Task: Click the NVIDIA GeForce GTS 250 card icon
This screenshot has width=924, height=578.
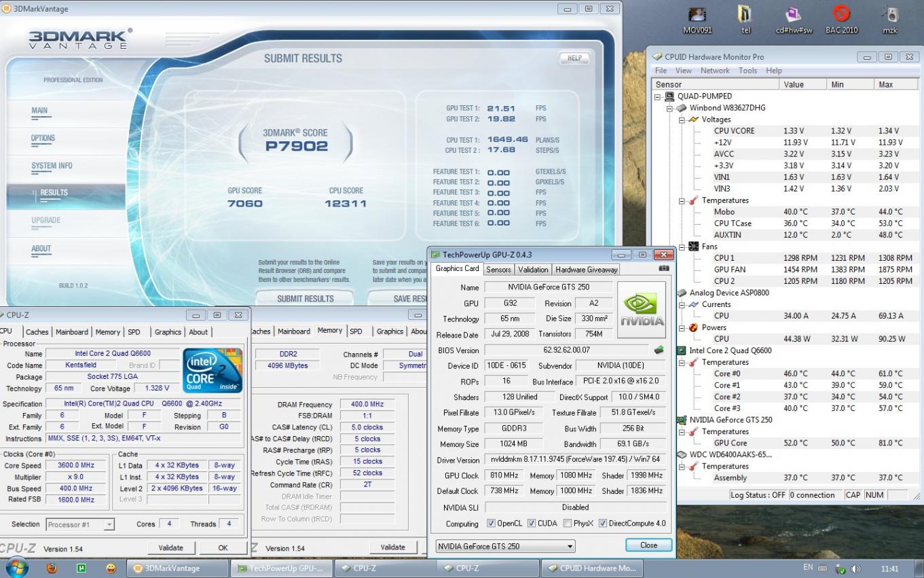Action: (x=682, y=420)
